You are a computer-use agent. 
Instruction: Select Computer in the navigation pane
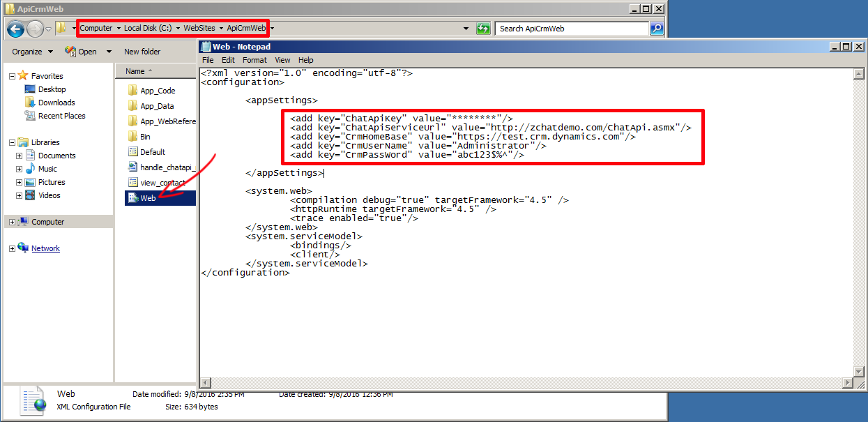pyautogui.click(x=47, y=222)
